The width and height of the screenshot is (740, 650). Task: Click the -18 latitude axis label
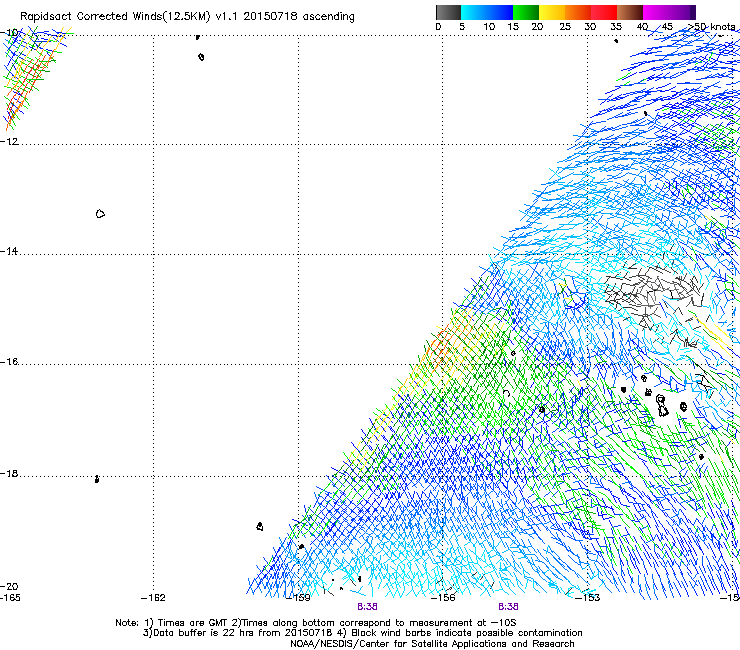click(9, 473)
